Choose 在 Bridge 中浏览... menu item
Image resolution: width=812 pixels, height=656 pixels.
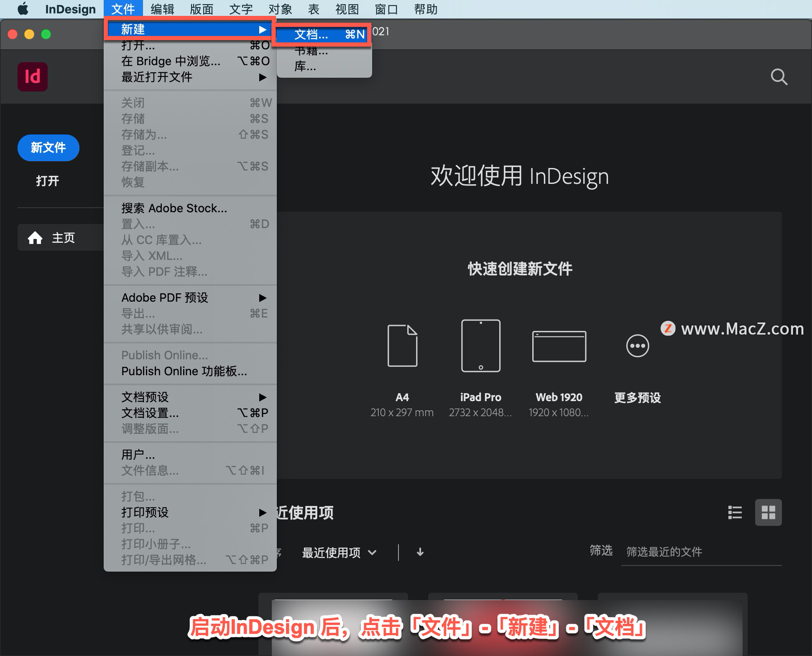pyautogui.click(x=190, y=61)
